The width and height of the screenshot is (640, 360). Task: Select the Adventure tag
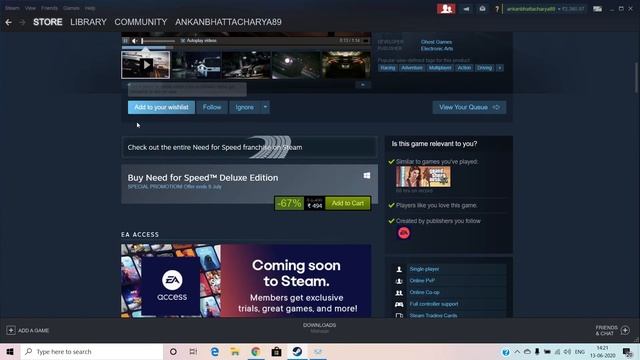point(411,68)
